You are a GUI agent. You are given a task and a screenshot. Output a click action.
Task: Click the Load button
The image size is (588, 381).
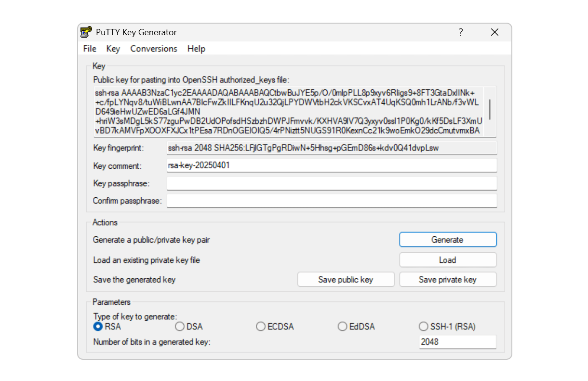(x=448, y=260)
